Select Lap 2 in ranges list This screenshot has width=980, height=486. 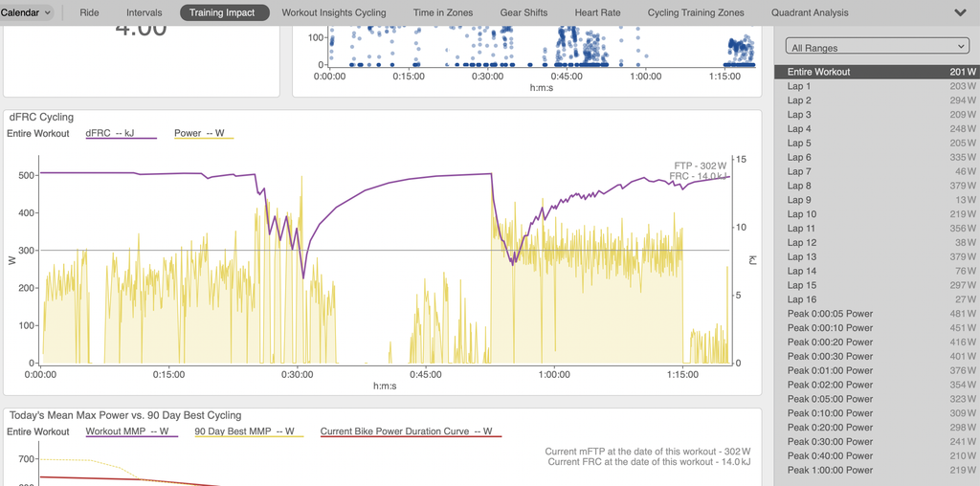(x=877, y=100)
